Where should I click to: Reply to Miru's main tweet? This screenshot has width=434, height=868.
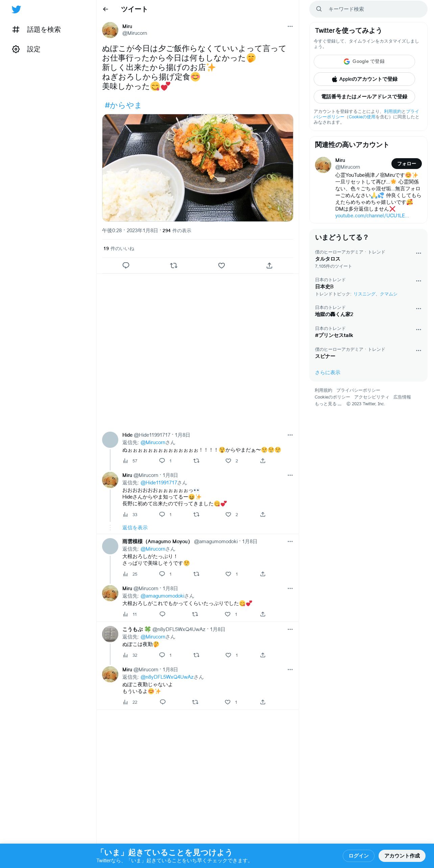coord(126,265)
